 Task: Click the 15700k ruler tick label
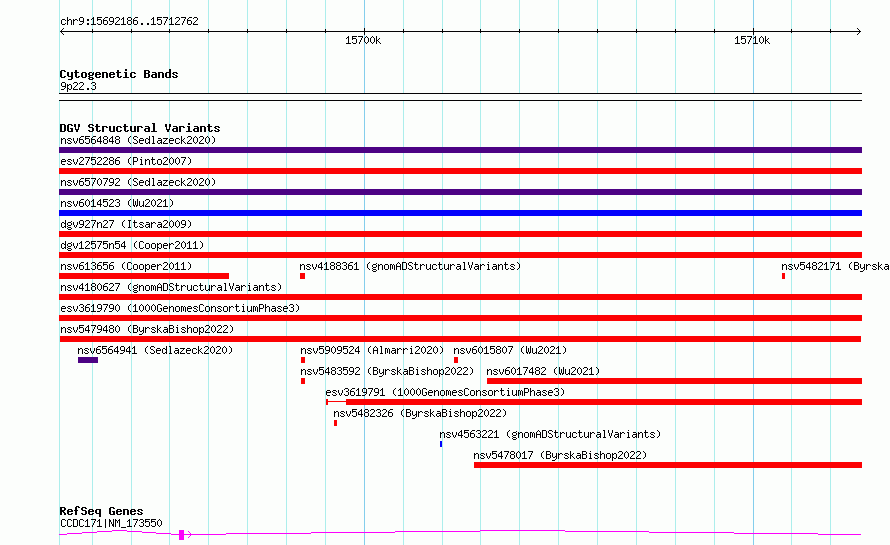coord(363,40)
